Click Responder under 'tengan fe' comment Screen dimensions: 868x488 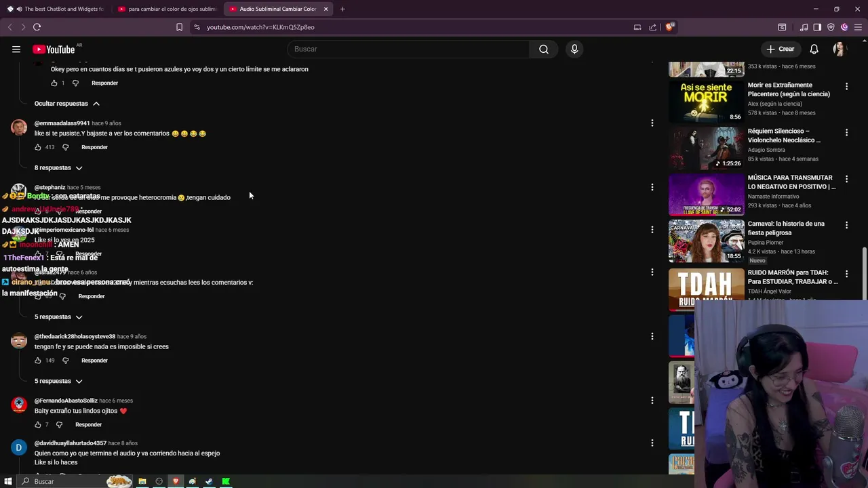94,361
